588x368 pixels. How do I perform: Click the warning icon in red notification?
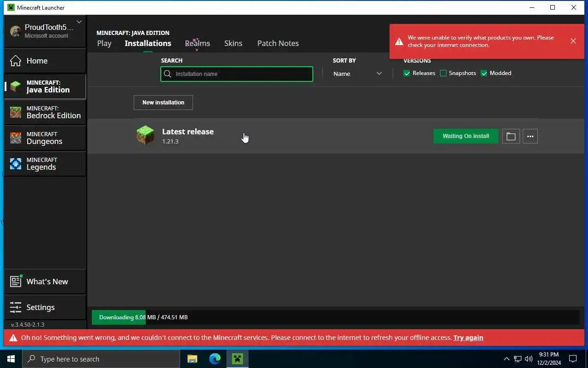[399, 41]
